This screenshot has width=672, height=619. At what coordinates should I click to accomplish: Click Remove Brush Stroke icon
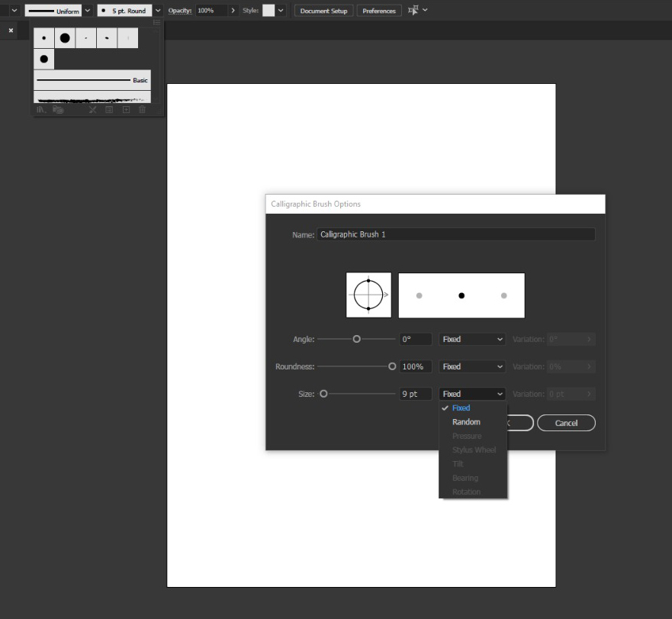pyautogui.click(x=92, y=110)
